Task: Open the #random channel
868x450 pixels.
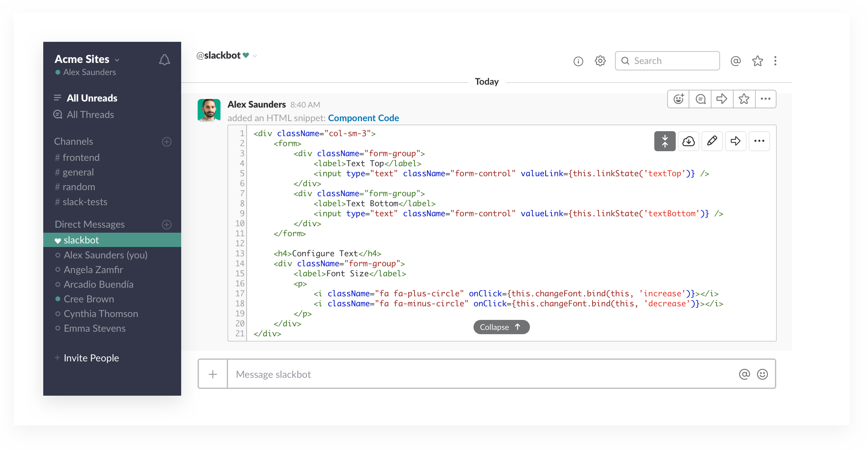Action: click(x=75, y=187)
